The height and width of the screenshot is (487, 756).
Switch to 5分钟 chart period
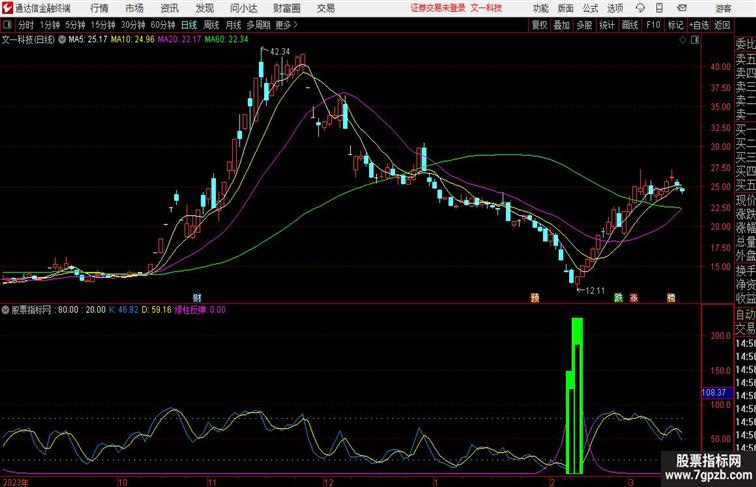click(x=75, y=25)
